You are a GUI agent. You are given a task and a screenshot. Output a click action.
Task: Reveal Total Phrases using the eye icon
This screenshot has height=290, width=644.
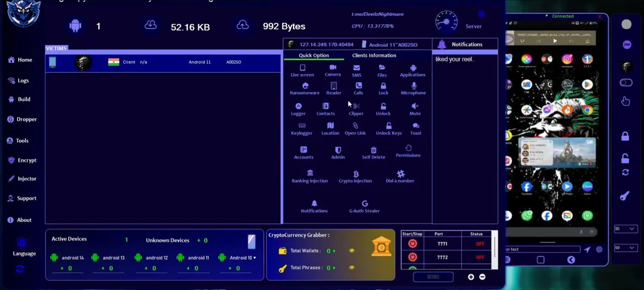point(352,267)
